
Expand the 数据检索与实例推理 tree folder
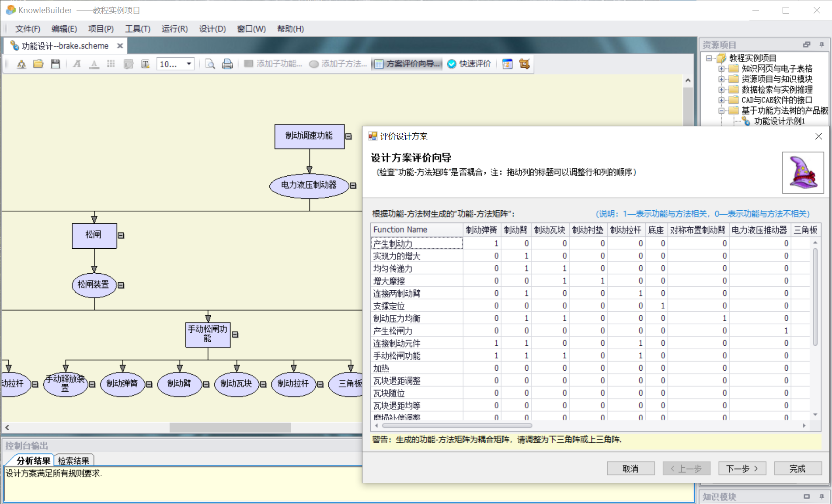721,90
